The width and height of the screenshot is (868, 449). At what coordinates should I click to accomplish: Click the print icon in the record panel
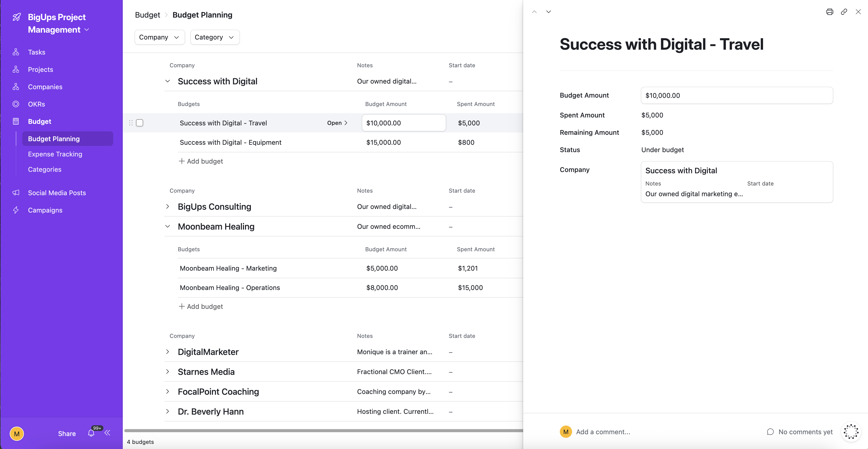[x=830, y=12]
